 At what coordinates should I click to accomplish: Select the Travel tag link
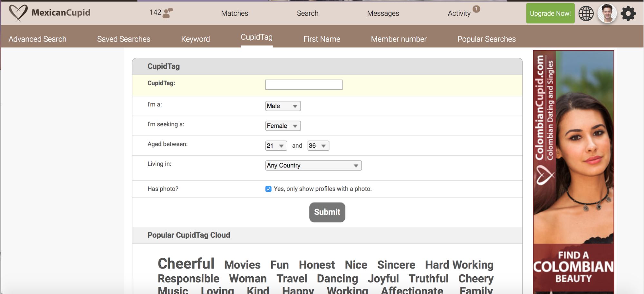pyautogui.click(x=292, y=279)
